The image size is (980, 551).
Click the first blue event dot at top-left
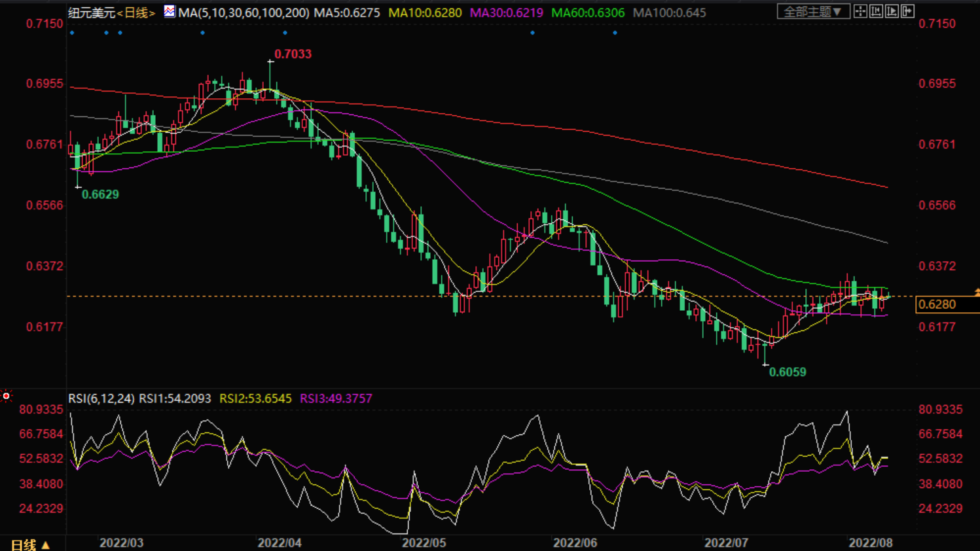click(x=72, y=33)
